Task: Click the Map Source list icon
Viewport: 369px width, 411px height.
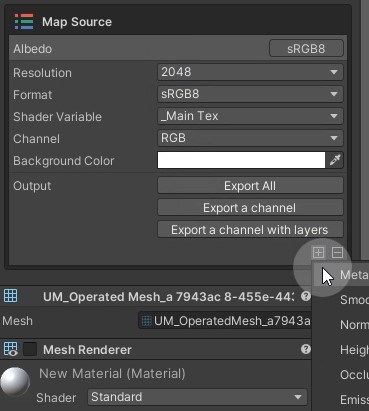Action: pyautogui.click(x=24, y=22)
